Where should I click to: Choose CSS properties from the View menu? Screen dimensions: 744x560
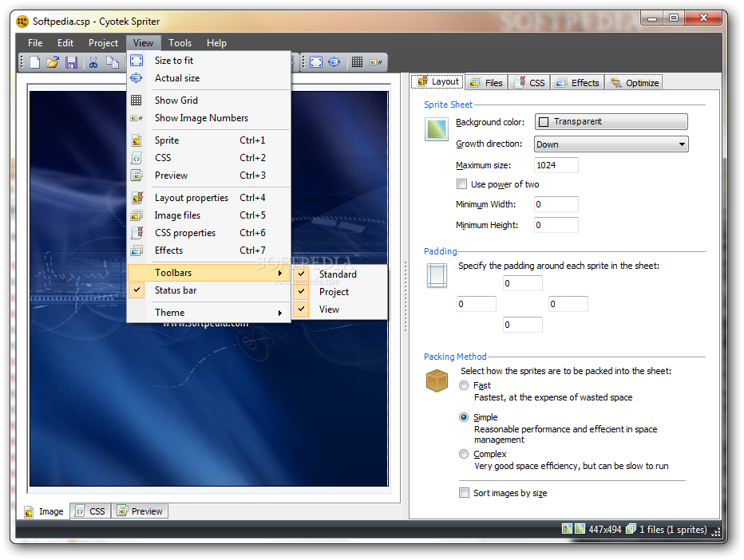click(x=209, y=233)
